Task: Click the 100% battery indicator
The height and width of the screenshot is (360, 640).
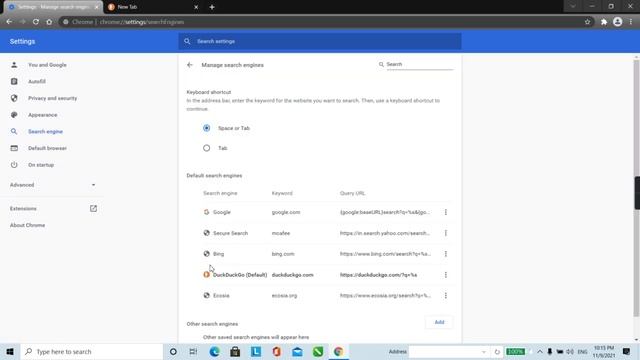Action: (x=516, y=352)
